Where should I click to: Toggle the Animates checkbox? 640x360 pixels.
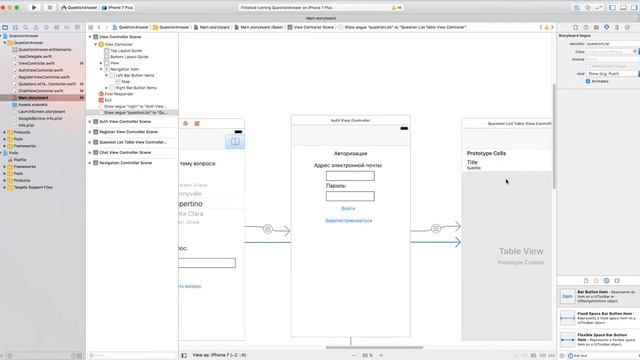click(x=588, y=81)
